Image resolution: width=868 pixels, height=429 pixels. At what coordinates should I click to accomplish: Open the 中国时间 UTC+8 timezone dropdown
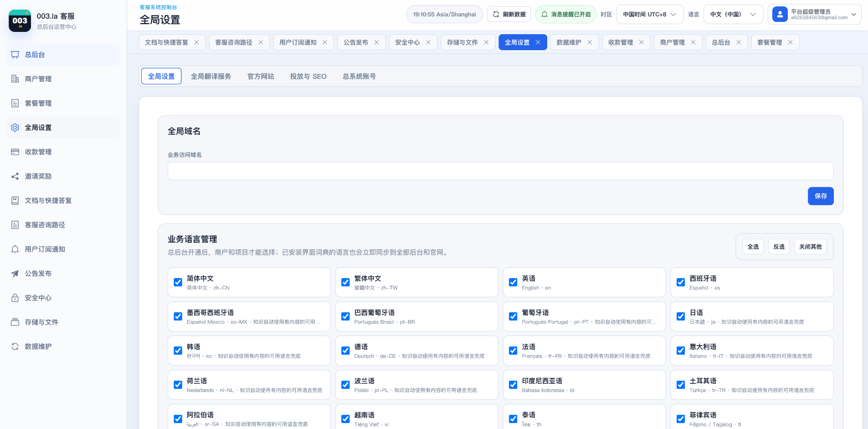[x=650, y=14]
